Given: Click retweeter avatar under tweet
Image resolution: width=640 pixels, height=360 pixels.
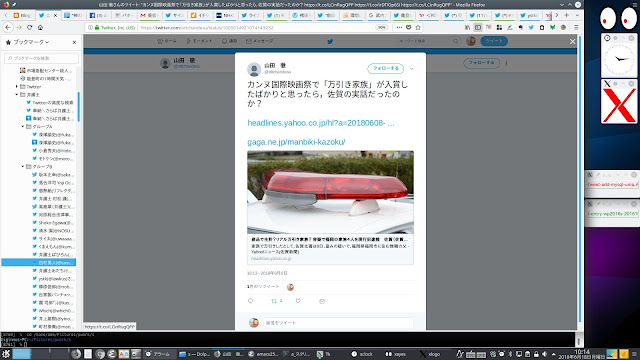Looking at the screenshot, I should 290,287.
